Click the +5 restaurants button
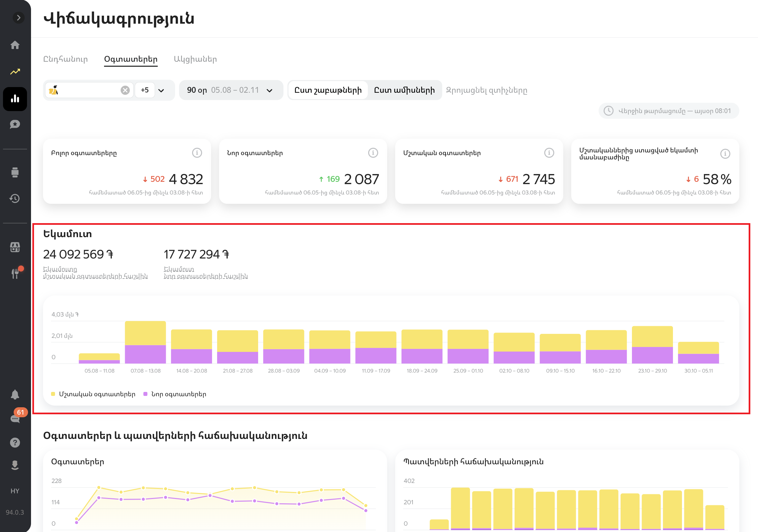 (145, 90)
